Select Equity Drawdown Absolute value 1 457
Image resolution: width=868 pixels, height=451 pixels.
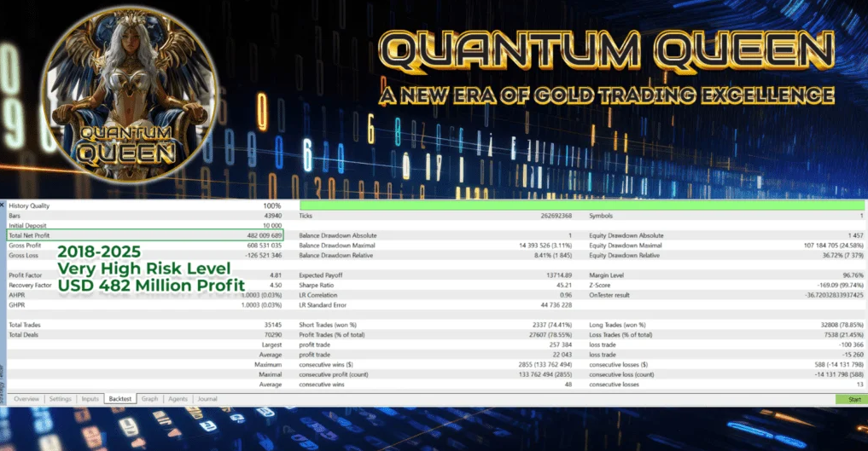pos(855,235)
